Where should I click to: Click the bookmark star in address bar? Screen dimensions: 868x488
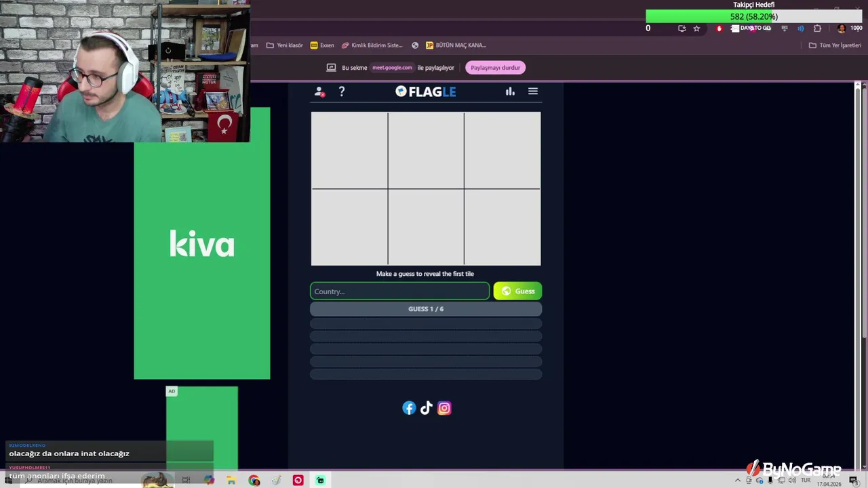coord(696,28)
